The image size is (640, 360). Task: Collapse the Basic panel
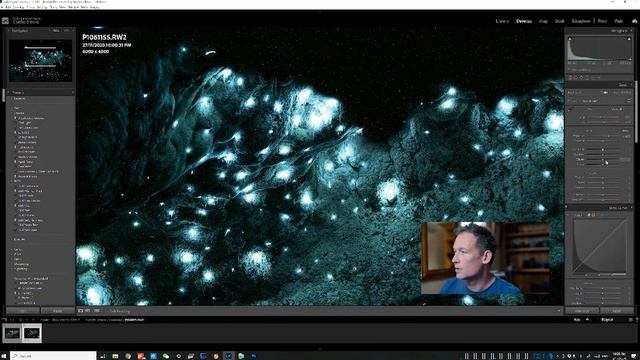tap(631, 85)
